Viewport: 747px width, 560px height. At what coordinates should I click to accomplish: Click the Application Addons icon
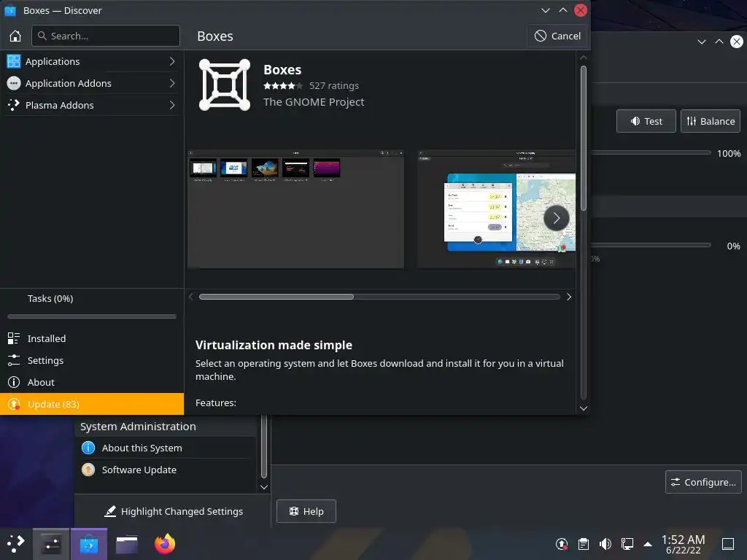click(x=14, y=83)
